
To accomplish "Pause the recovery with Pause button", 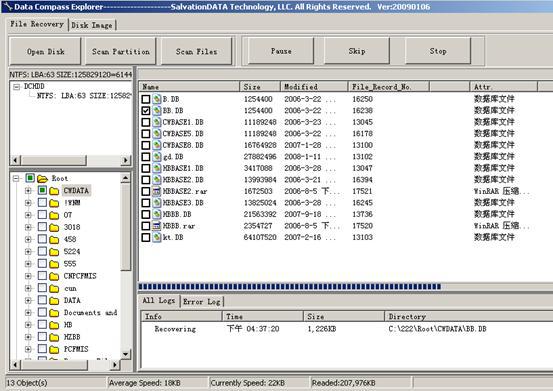I will click(281, 51).
